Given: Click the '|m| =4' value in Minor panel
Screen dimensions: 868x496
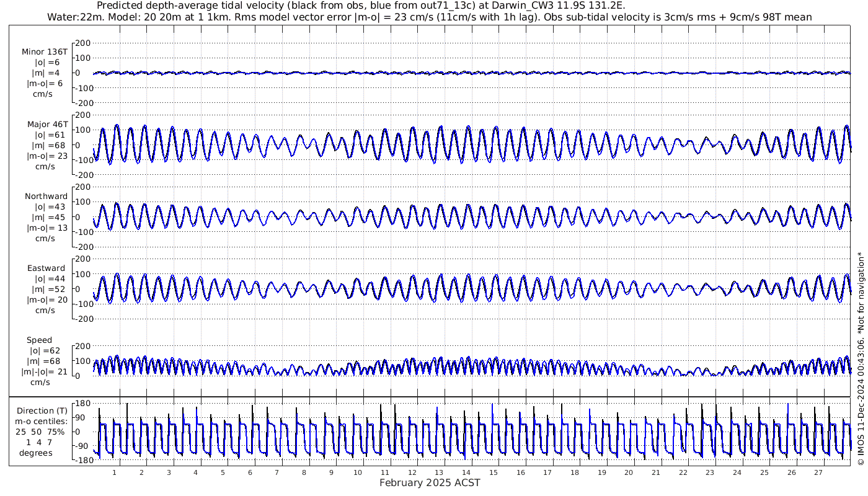Looking at the screenshot, I should pos(47,73).
